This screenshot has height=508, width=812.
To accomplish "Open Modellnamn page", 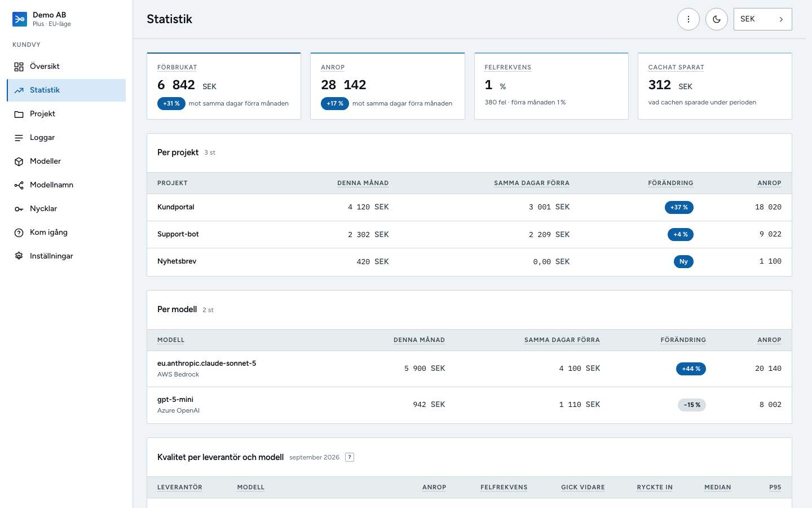I will pos(67,185).
